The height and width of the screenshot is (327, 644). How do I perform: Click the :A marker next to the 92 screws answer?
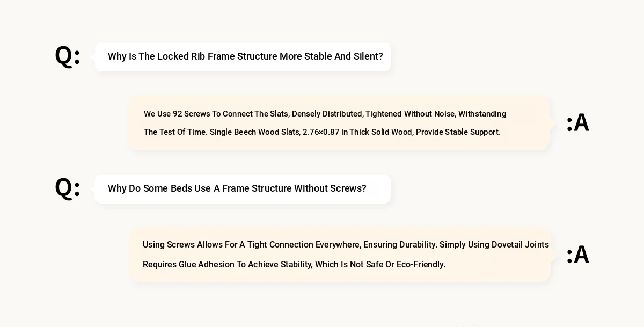[578, 123]
